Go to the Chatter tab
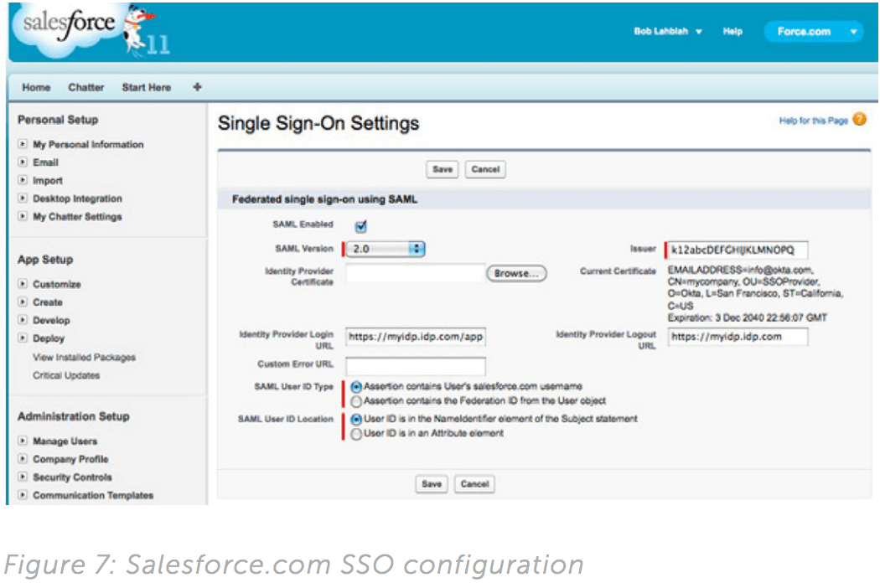Screen dimensions: 880x588 [86, 87]
